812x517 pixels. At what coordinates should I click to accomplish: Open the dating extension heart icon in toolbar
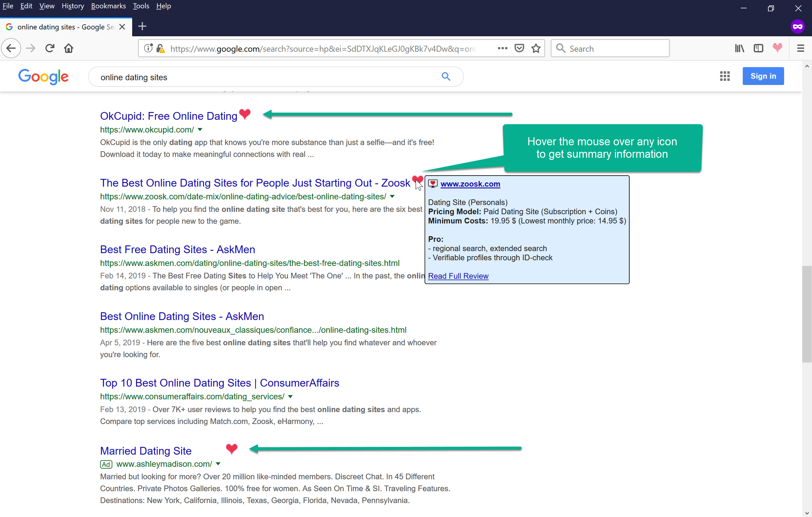click(777, 48)
